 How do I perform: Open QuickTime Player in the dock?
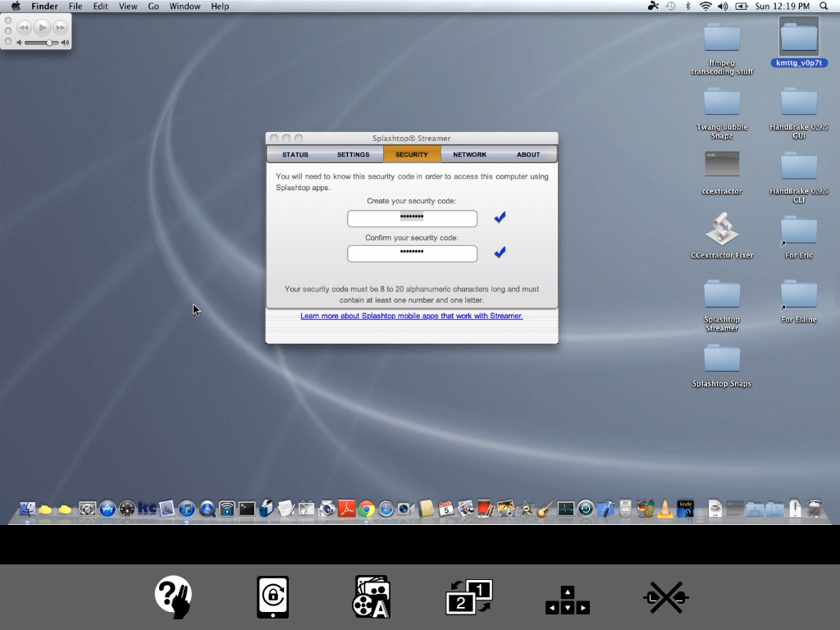pyautogui.click(x=207, y=509)
